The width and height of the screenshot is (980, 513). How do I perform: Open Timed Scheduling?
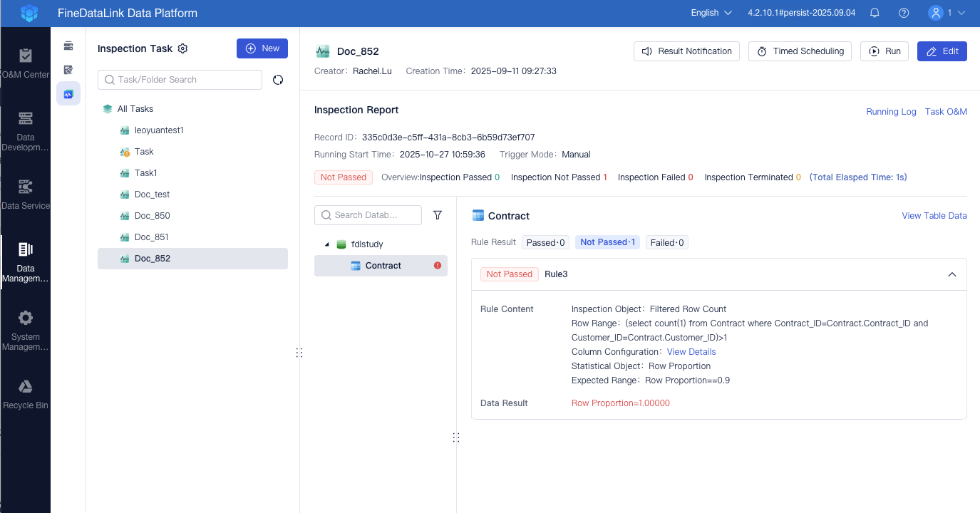[x=800, y=51]
